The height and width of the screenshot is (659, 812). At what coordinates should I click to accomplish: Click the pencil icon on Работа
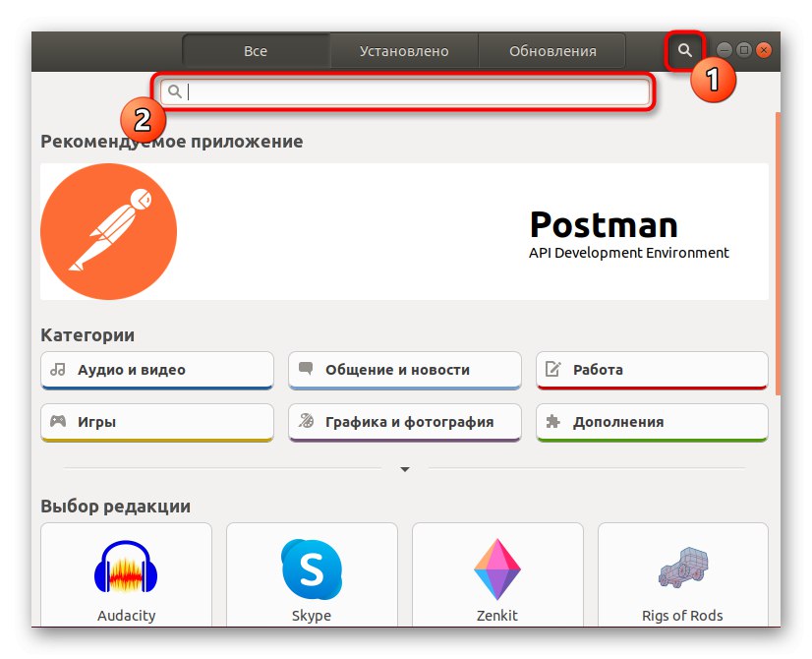(552, 369)
